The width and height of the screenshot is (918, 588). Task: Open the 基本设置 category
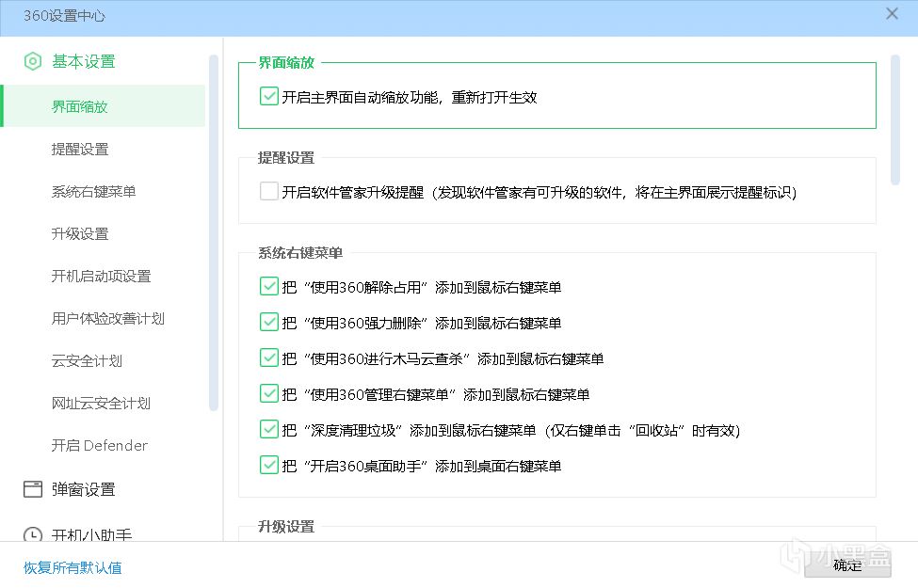coord(83,61)
